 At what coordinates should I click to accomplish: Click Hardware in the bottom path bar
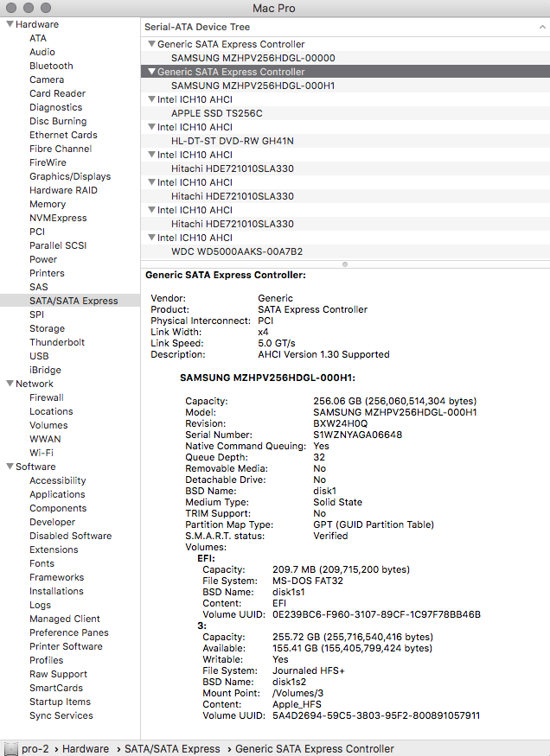pos(86,749)
